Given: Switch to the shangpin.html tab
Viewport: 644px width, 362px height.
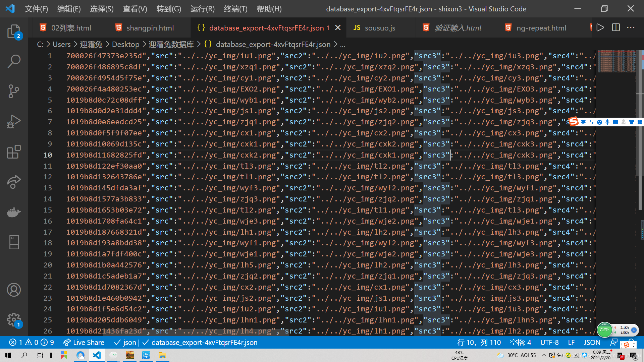Looking at the screenshot, I should click(x=150, y=28).
